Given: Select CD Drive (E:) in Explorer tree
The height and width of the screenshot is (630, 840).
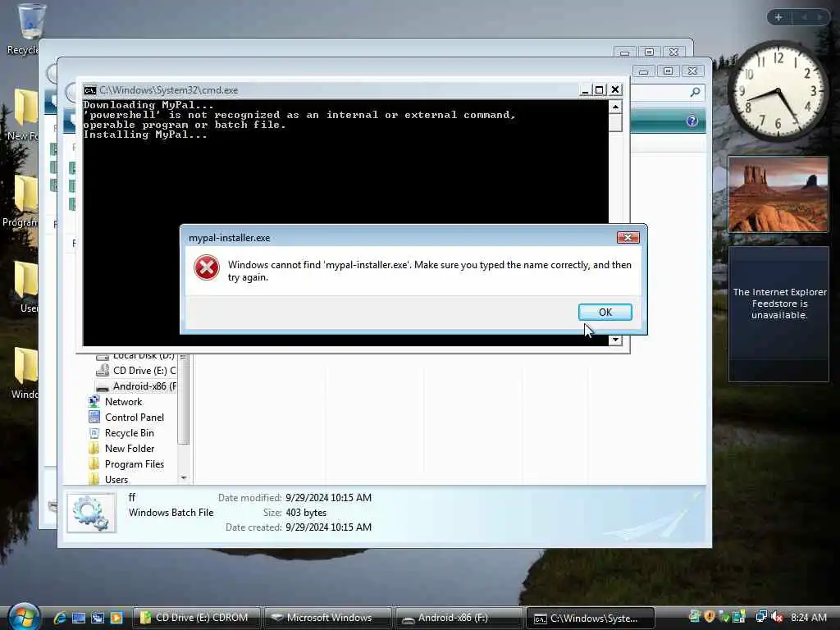Looking at the screenshot, I should [144, 371].
